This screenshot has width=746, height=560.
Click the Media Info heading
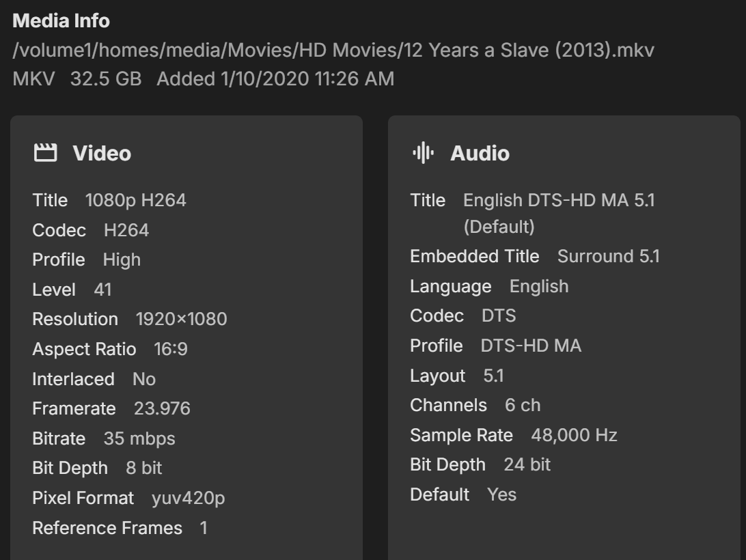61,20
